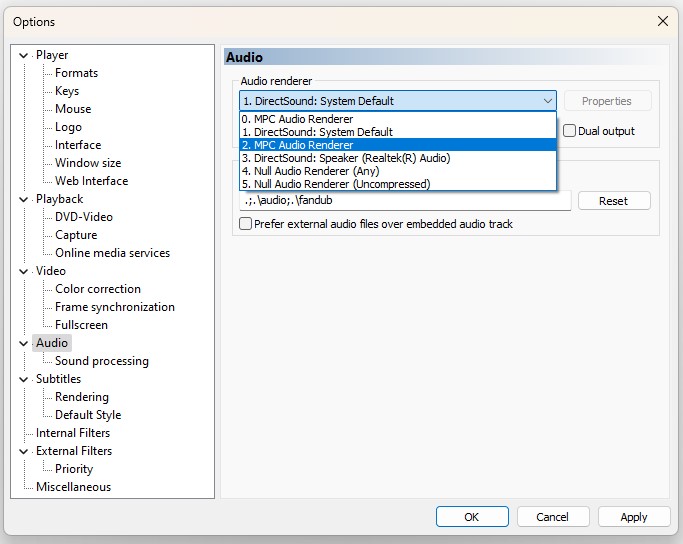Open the Subtitles settings page
Screen dimensions: 683x544
click(58, 379)
